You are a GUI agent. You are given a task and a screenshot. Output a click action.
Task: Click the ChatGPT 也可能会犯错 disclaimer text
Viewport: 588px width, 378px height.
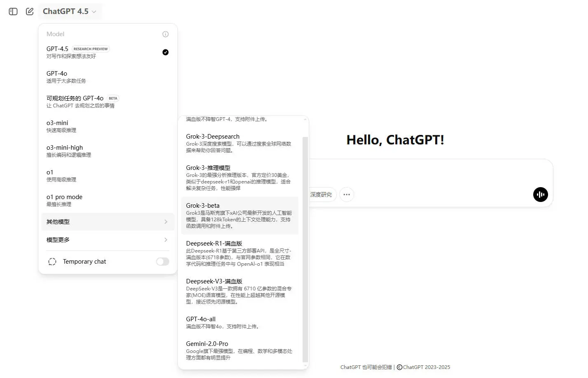click(366, 367)
